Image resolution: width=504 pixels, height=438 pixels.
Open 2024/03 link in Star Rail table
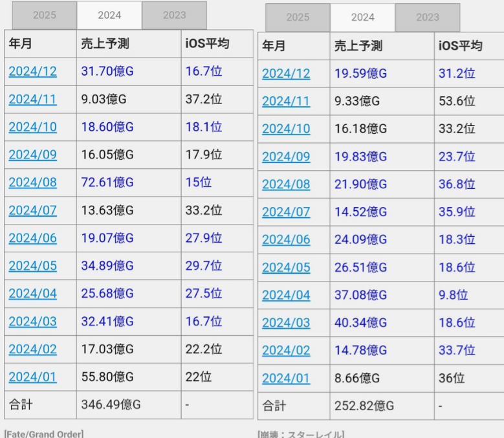(286, 323)
